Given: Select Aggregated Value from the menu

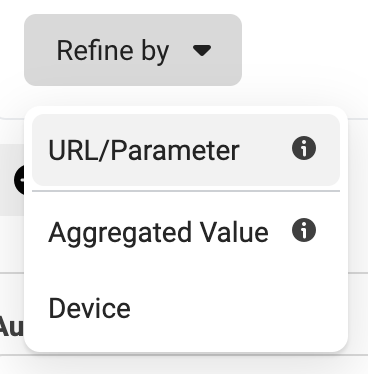Looking at the screenshot, I should click(x=186, y=232).
